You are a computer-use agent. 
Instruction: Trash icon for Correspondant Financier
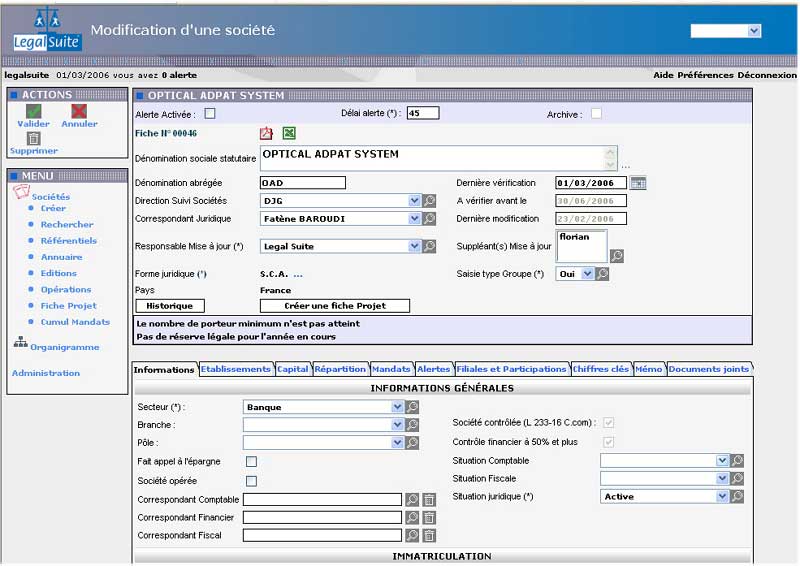pyautogui.click(x=430, y=517)
